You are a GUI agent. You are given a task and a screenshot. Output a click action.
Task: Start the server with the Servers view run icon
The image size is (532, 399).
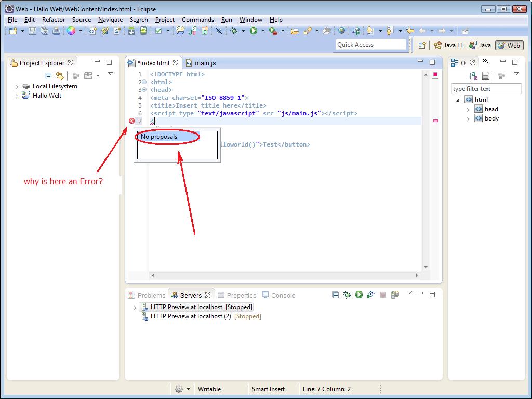(x=359, y=295)
